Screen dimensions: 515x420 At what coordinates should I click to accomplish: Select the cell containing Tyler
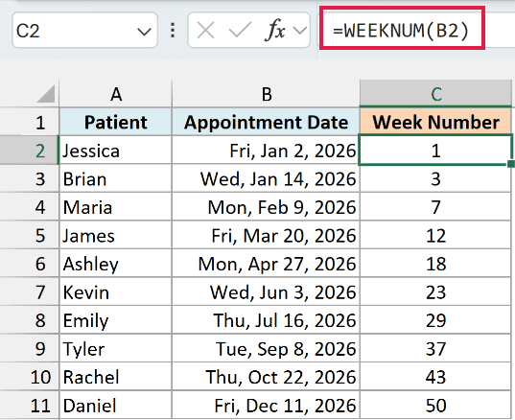point(116,348)
